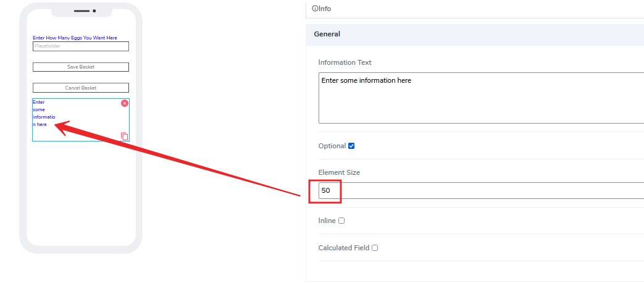
Task: Click the "Information Text" field label
Action: click(345, 62)
